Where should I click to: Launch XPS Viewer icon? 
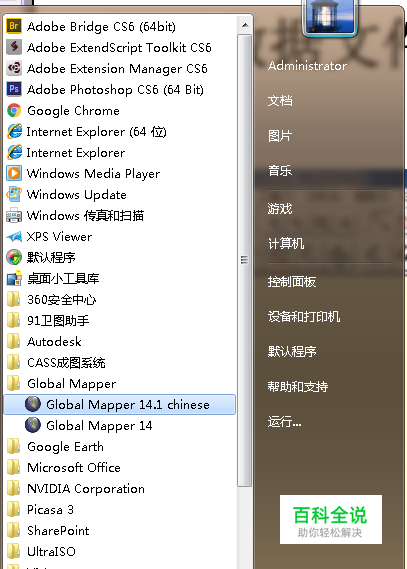point(14,237)
